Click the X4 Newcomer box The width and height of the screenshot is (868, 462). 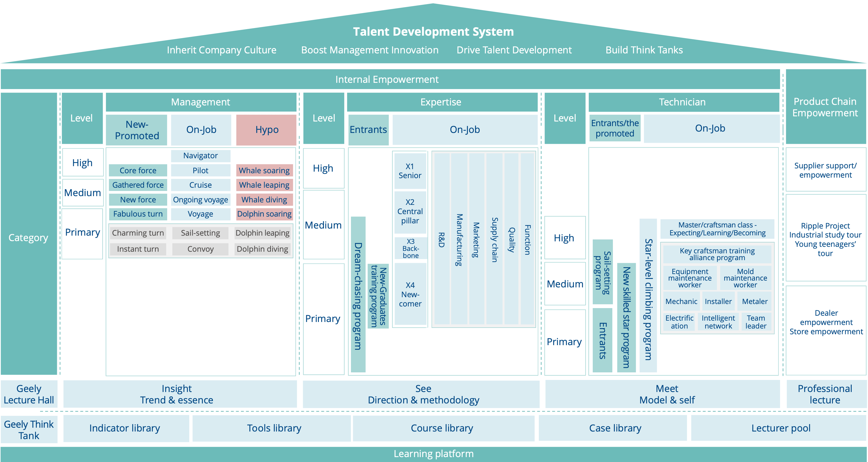[x=410, y=294]
